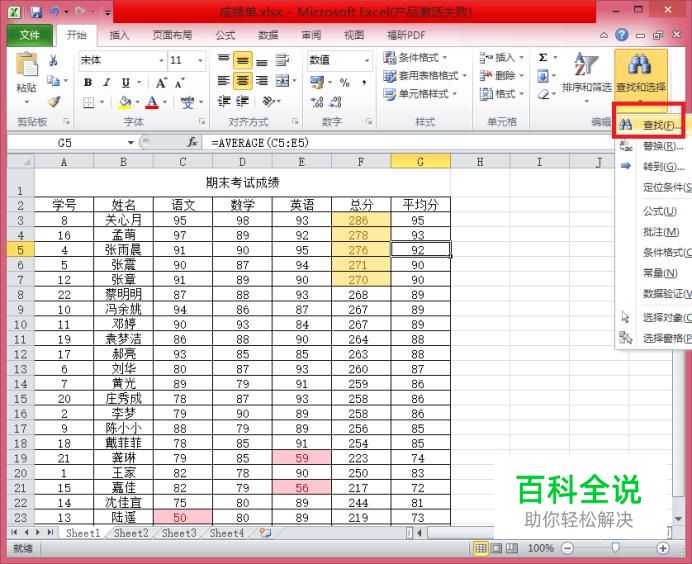Open the font color dropdown arrow
Viewport: 692px width, 564px height.
pos(165,102)
